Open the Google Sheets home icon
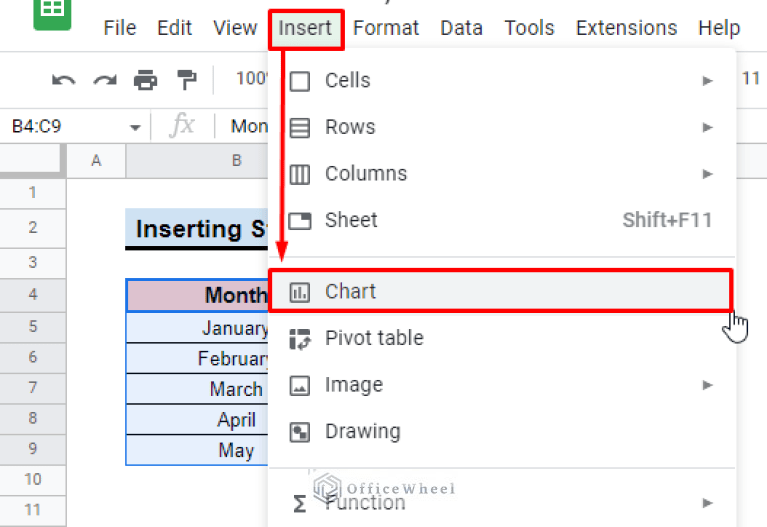This screenshot has width=767, height=527. (52, 14)
